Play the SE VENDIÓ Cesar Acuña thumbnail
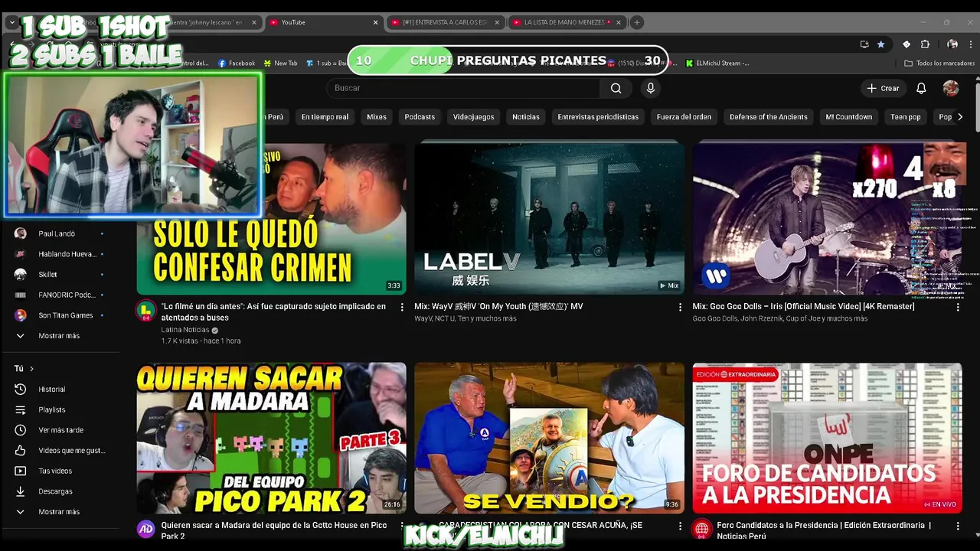Screen dimensions: 980x551 549,438
